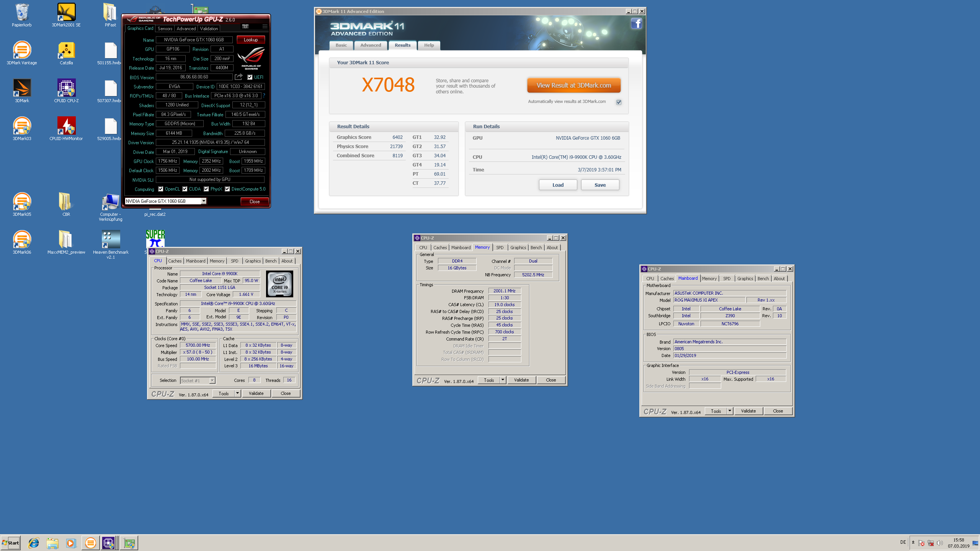The width and height of the screenshot is (980, 551).
Task: Select the pi_rec.dat2 desktop file
Action: (x=155, y=214)
